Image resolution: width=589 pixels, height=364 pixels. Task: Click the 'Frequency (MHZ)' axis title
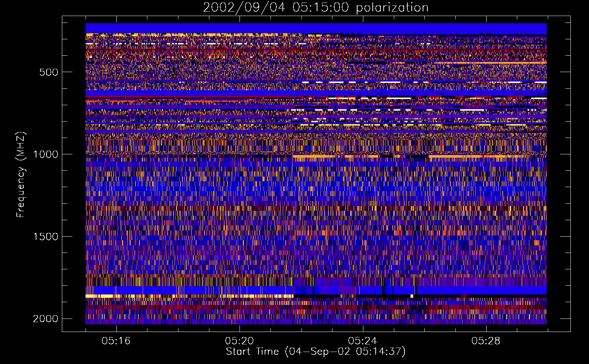(21, 175)
